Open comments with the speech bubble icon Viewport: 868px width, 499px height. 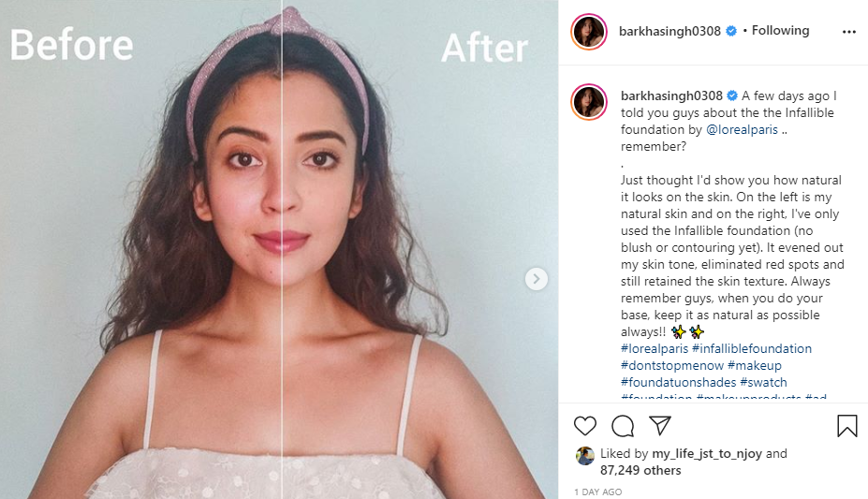click(x=623, y=426)
